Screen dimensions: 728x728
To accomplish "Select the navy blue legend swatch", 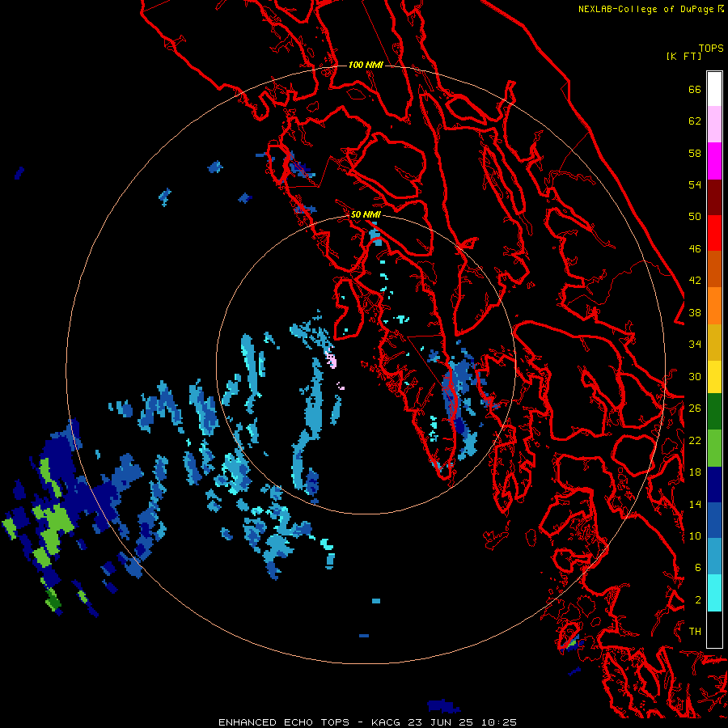I will point(714,485).
